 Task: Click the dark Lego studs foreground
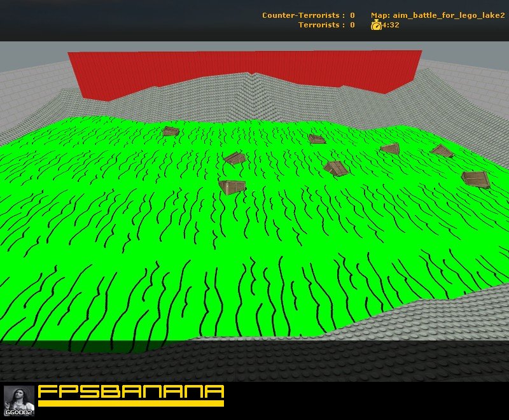coord(254,362)
